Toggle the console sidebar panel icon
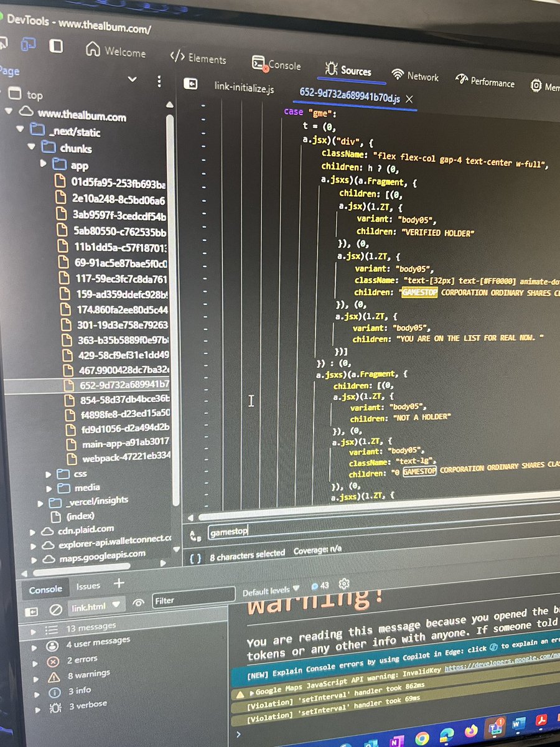This screenshot has height=747, width=560. click(30, 611)
